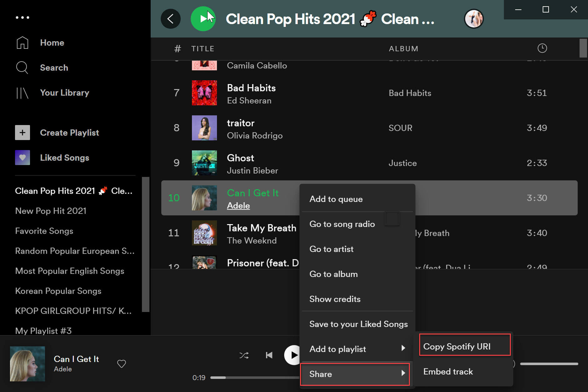Viewport: 588px width, 392px height.
Task: Click the Take My Breath album art
Action: pos(204,233)
